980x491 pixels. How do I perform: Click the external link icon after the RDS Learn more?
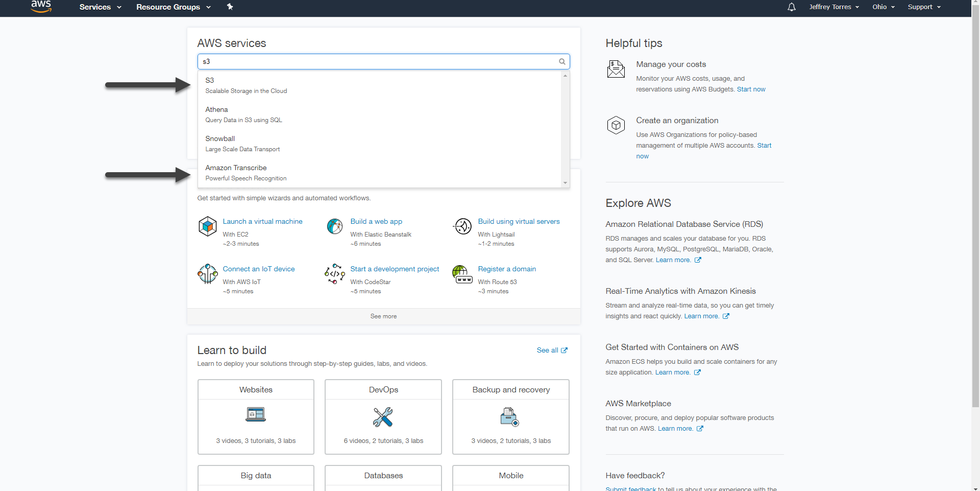698,260
